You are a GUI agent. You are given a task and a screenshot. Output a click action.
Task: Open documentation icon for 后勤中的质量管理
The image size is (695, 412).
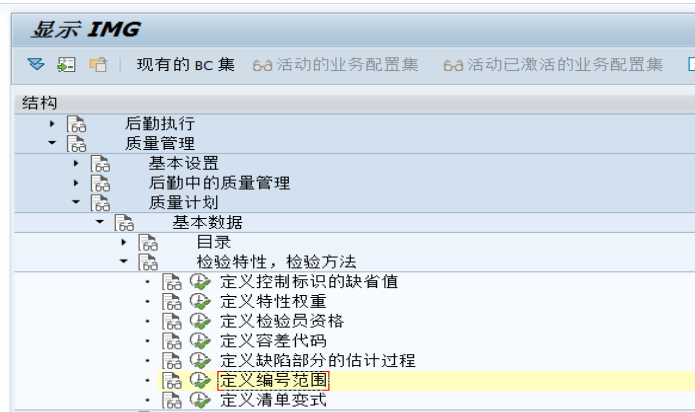[x=101, y=183]
